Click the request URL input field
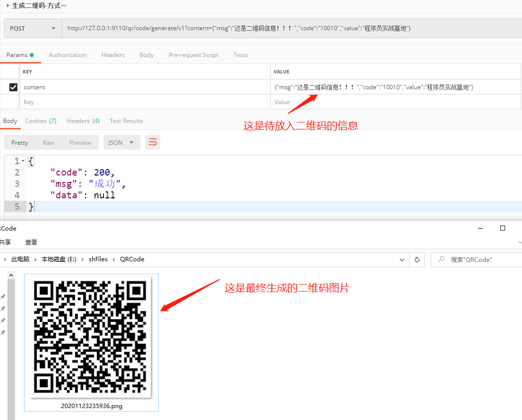 [292, 29]
